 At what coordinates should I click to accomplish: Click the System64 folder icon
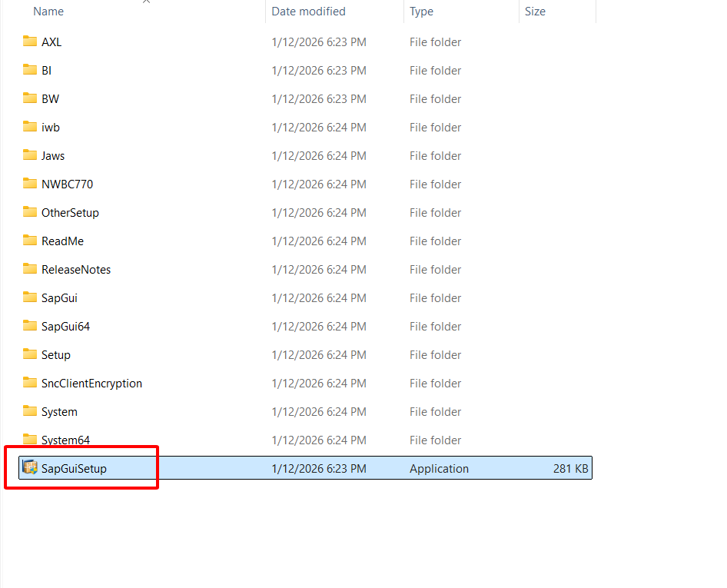click(x=30, y=440)
